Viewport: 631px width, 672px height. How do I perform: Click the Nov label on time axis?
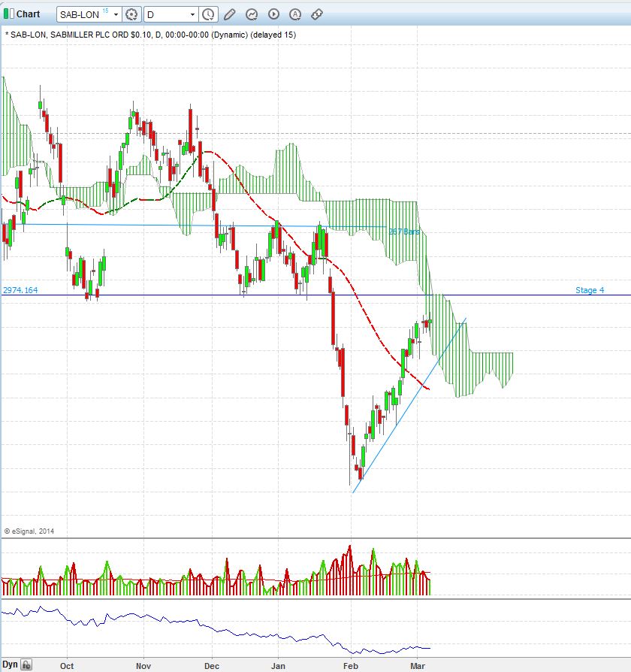pyautogui.click(x=143, y=666)
